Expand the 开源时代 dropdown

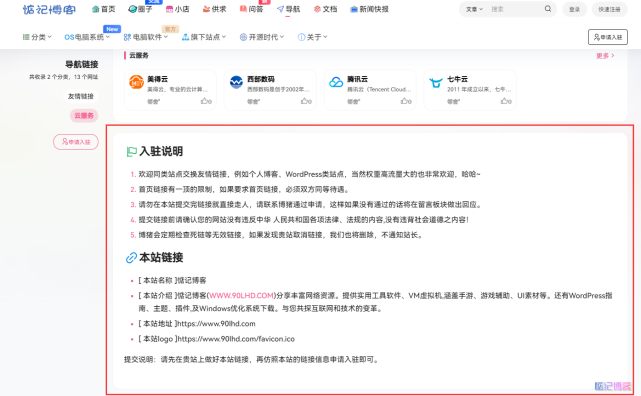pyautogui.click(x=262, y=37)
